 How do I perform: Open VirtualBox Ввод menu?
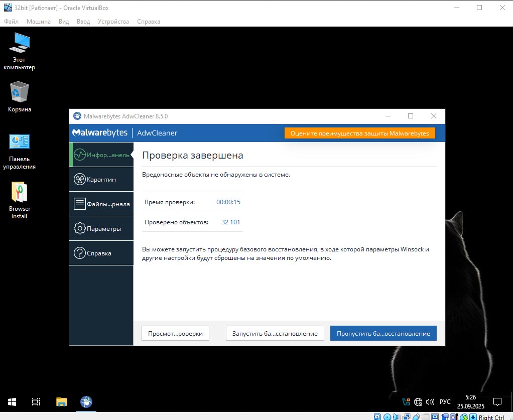(83, 22)
